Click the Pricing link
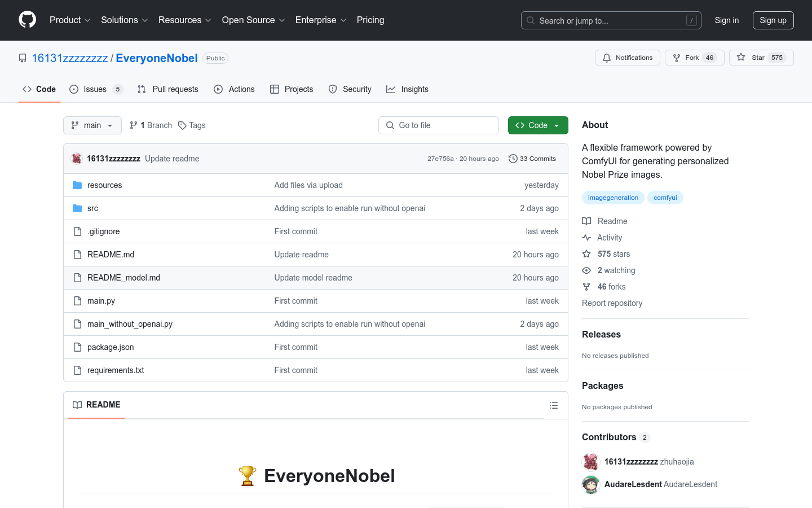Screen dimensions: 812x508 [370, 20]
